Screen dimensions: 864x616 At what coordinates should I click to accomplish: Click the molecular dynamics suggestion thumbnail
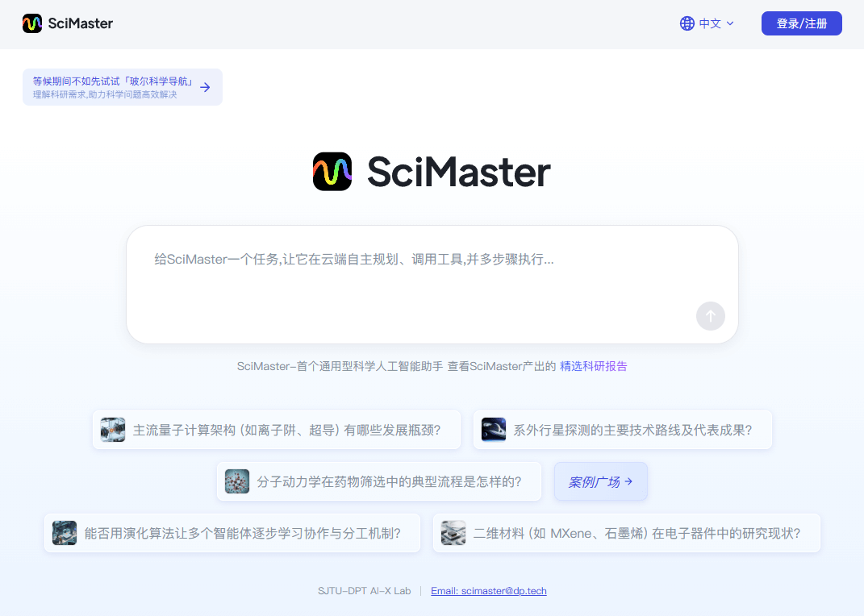(237, 481)
